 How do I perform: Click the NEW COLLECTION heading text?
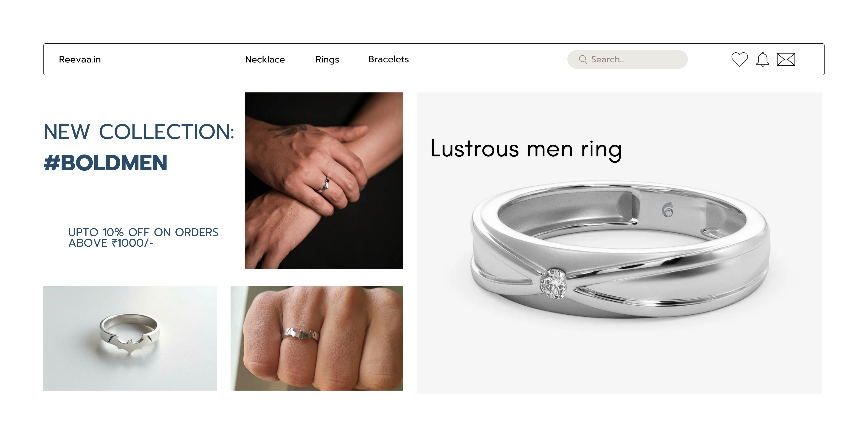coord(139,131)
